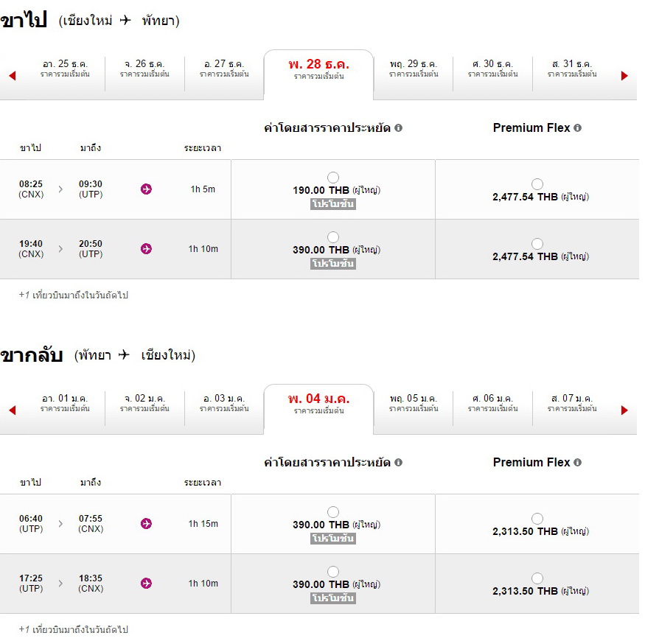Click โปรโมชั่น badge on 17:25 return flight
645x644 pixels.
pos(333,598)
